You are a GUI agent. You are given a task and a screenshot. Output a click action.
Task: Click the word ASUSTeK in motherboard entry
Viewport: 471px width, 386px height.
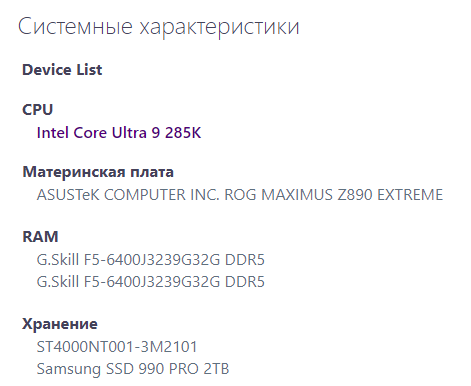coord(68,195)
